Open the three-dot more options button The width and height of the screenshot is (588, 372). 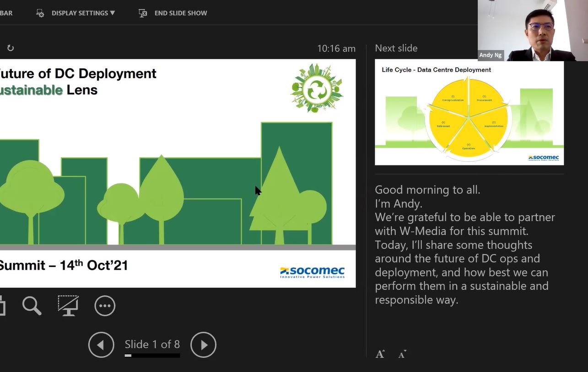click(105, 306)
